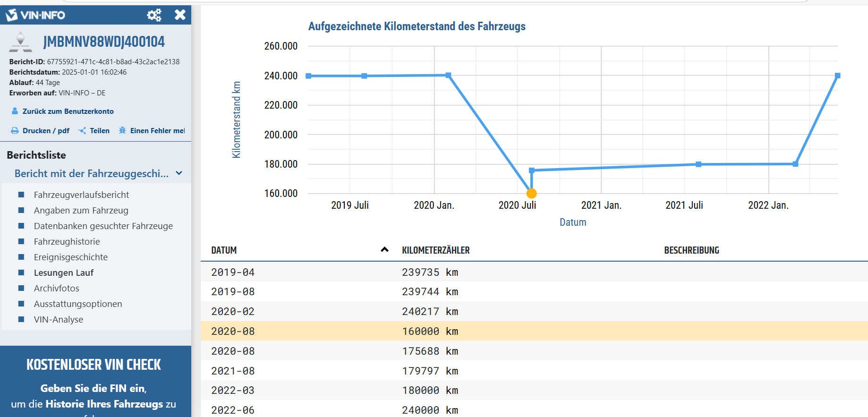Screen dimensions: 868x417
Task: Click the Mitsubishi brand emblem
Action: (x=21, y=42)
